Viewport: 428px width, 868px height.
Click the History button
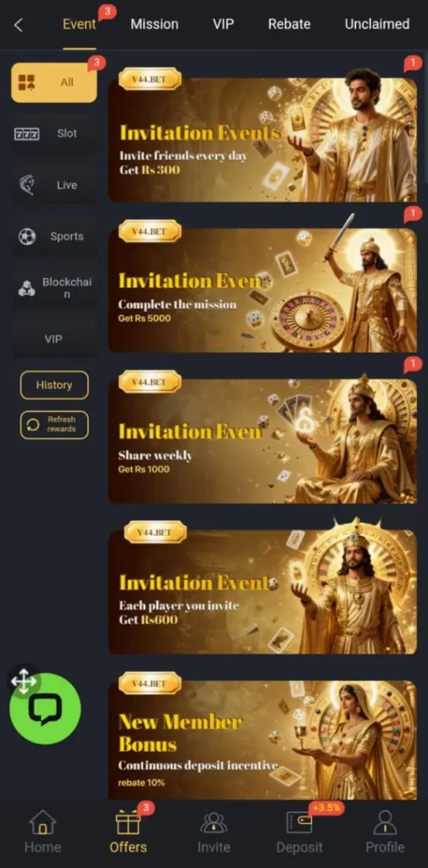(54, 386)
